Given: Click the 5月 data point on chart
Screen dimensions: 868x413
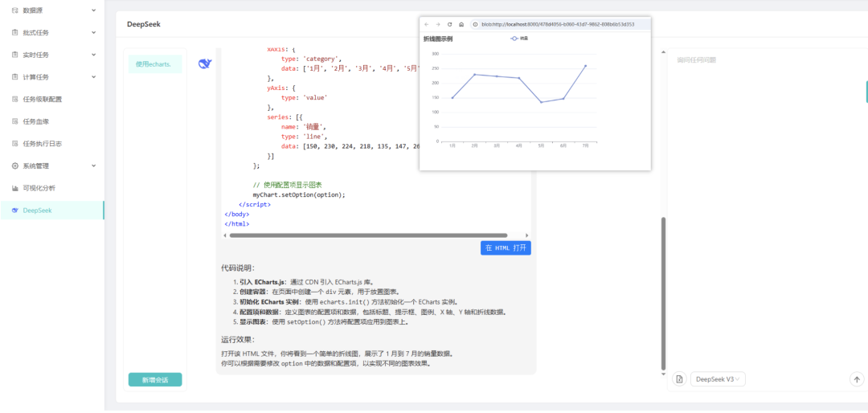Looking at the screenshot, I should (x=541, y=102).
